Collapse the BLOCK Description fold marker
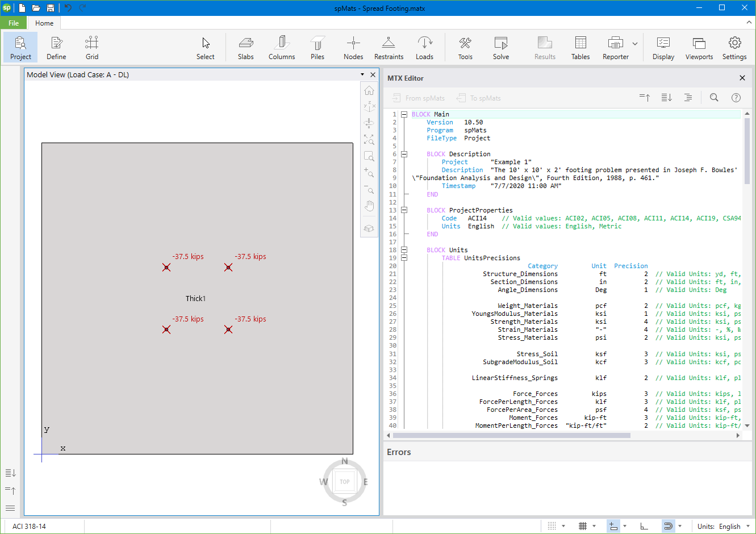756x534 pixels. tap(404, 154)
